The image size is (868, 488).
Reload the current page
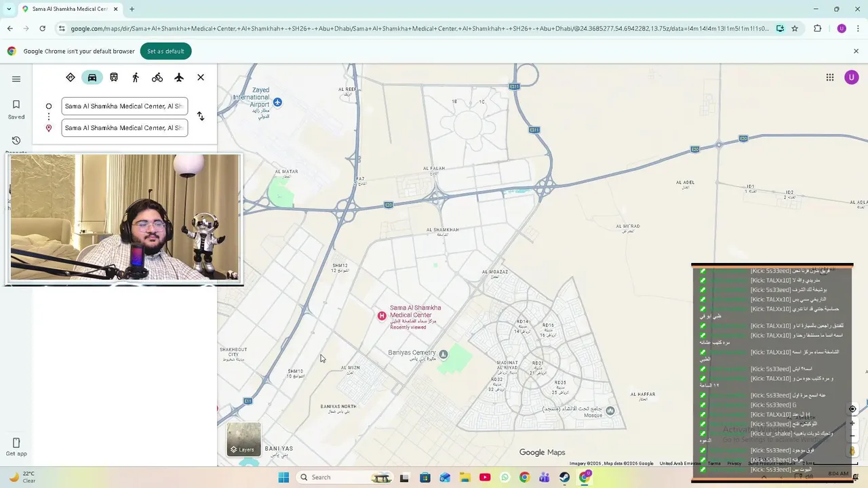coord(42,28)
